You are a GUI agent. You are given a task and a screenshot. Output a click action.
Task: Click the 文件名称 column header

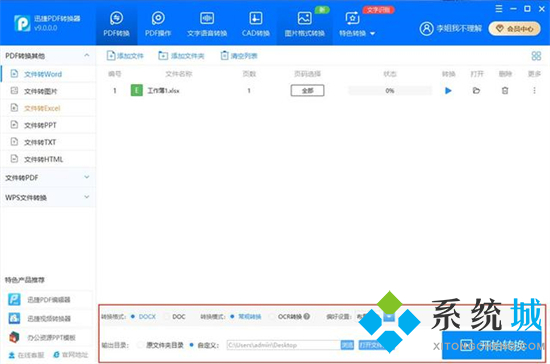[179, 74]
